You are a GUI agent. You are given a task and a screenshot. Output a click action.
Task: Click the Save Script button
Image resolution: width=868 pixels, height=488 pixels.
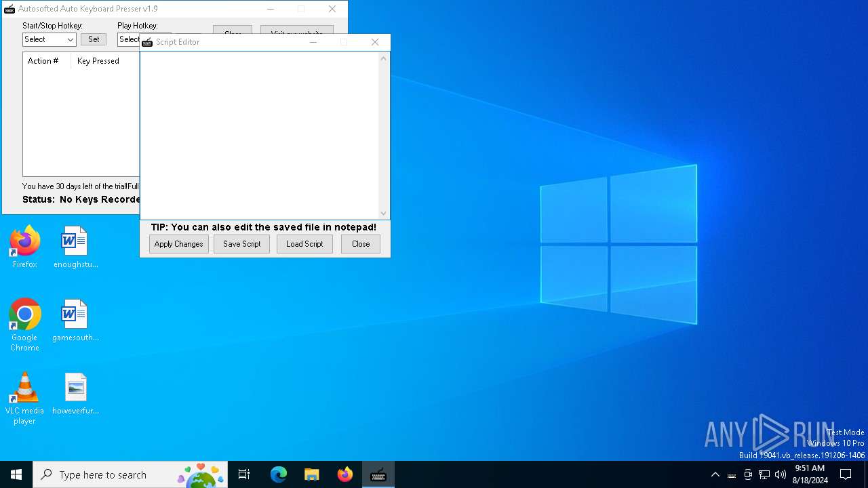(241, 244)
